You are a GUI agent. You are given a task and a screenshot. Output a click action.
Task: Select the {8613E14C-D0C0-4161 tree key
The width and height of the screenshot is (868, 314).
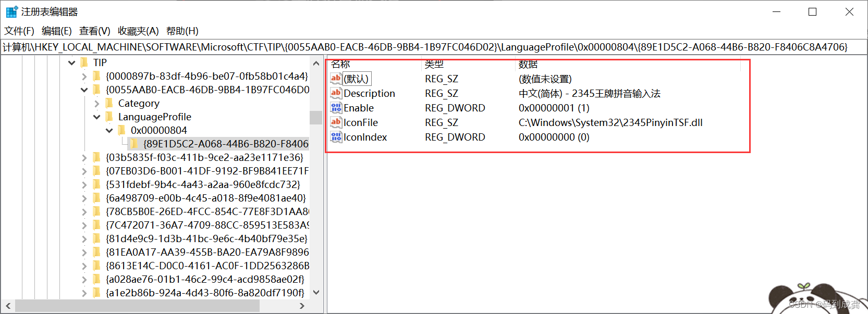point(207,266)
